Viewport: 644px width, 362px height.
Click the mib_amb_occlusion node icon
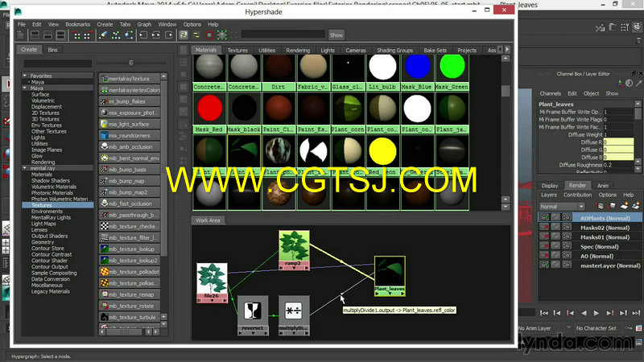(105, 146)
